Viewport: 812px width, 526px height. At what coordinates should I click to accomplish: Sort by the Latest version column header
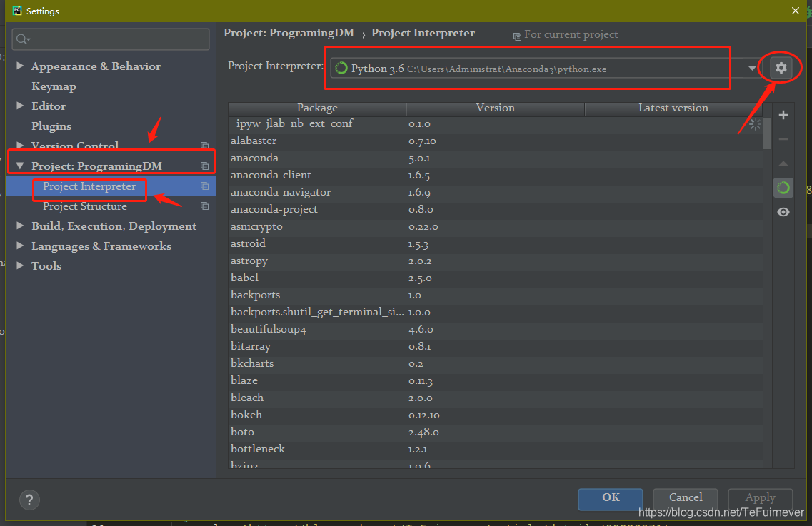[x=673, y=108]
